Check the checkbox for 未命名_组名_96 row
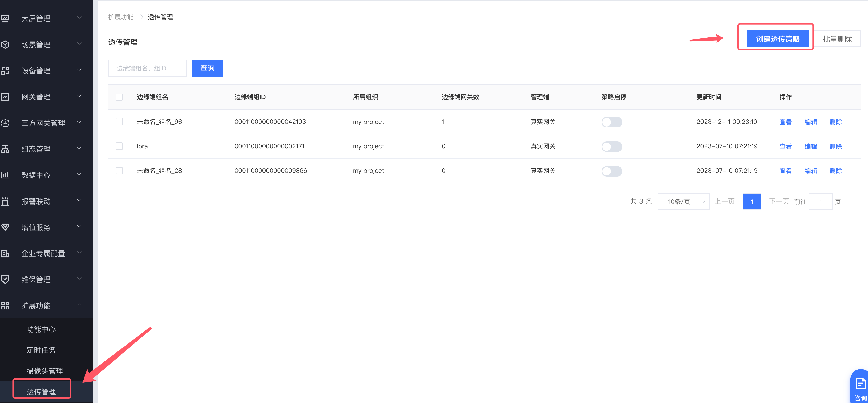 (119, 122)
